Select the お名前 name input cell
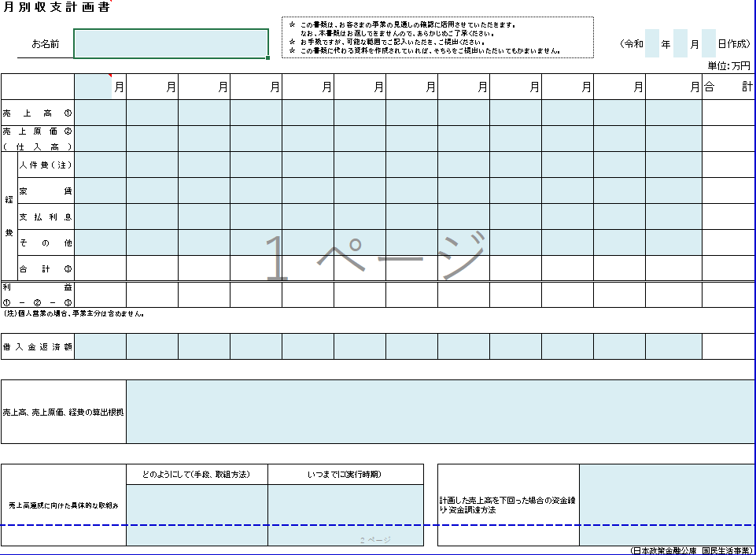Screen dimensions: 756x555 (x=171, y=43)
